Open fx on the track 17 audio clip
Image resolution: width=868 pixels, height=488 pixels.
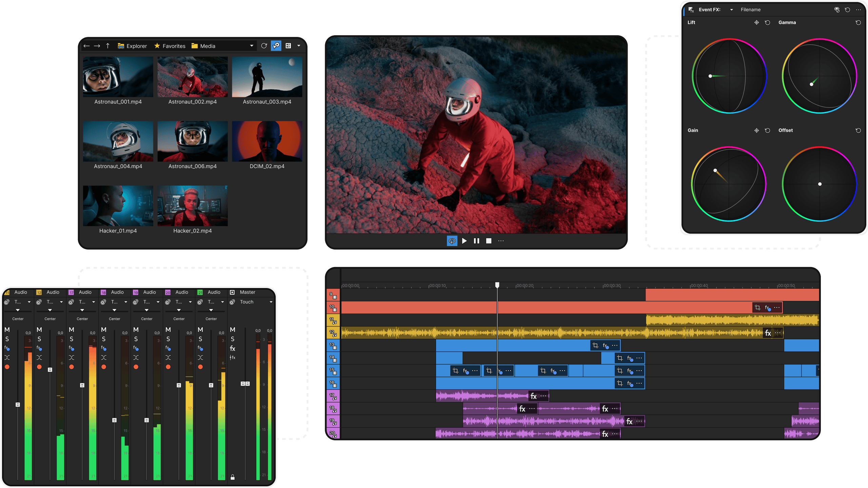[x=533, y=396]
